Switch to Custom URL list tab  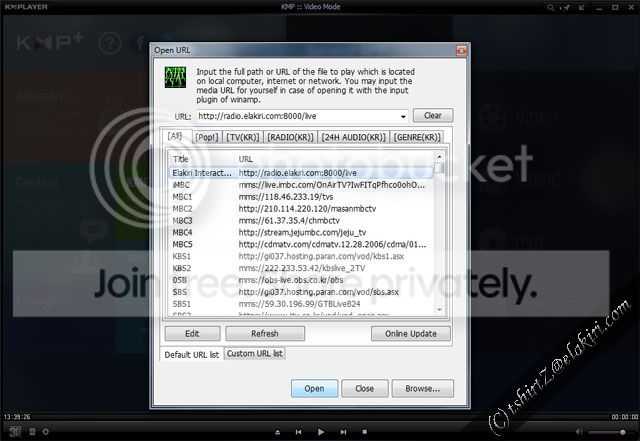click(255, 354)
